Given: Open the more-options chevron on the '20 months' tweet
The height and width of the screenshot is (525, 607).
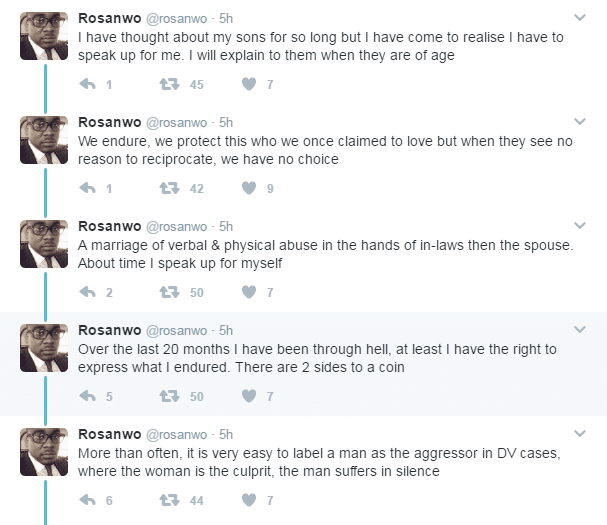Looking at the screenshot, I should pos(579,329).
